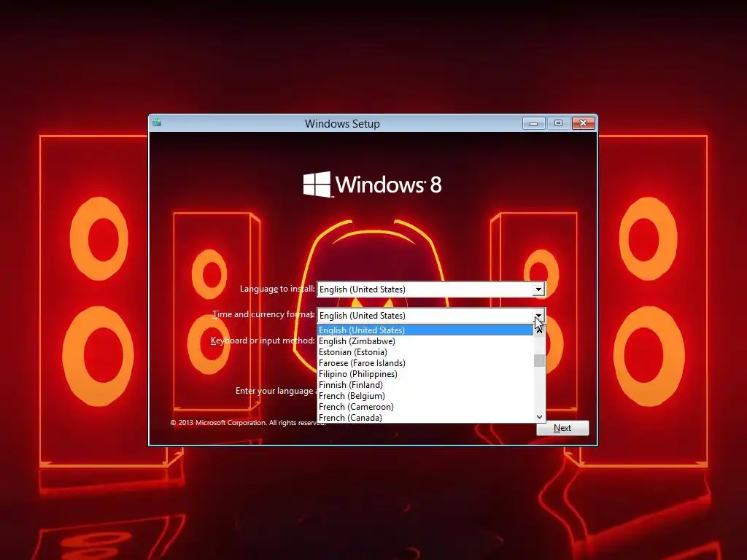747x560 pixels.
Task: Maximize the Windows Setup window
Action: click(558, 123)
